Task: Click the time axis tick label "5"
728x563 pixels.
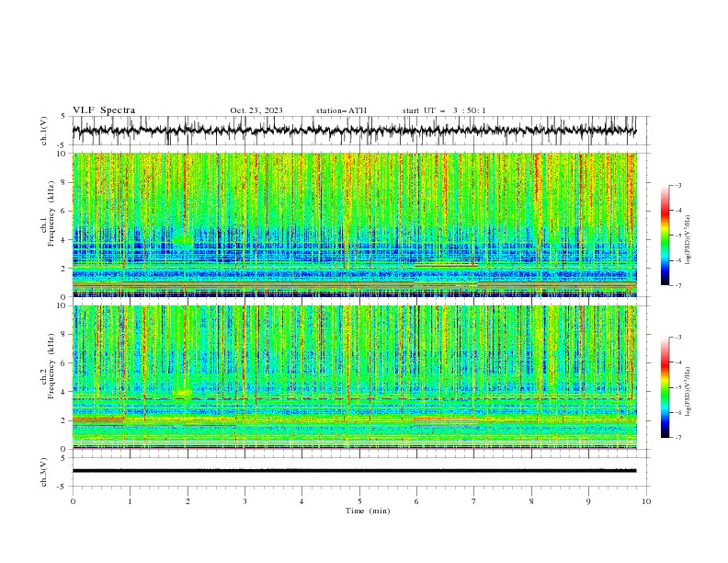Action: pos(359,501)
